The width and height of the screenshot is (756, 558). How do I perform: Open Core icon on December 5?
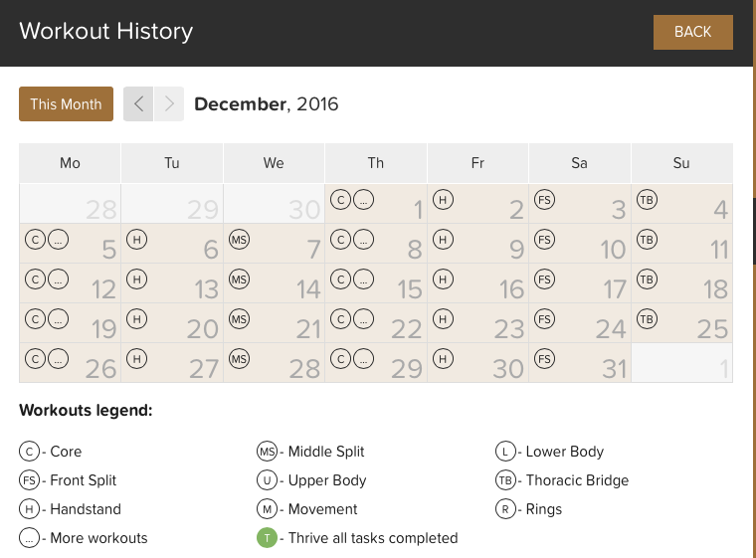(x=35, y=240)
